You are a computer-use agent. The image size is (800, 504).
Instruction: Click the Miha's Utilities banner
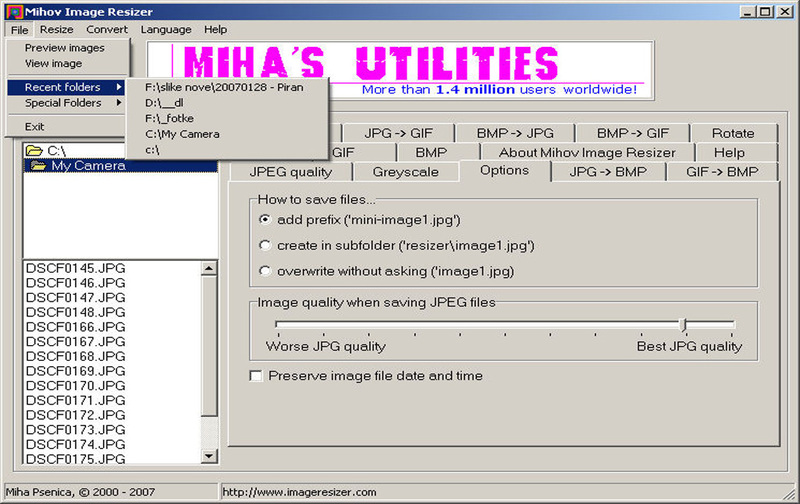[401, 70]
